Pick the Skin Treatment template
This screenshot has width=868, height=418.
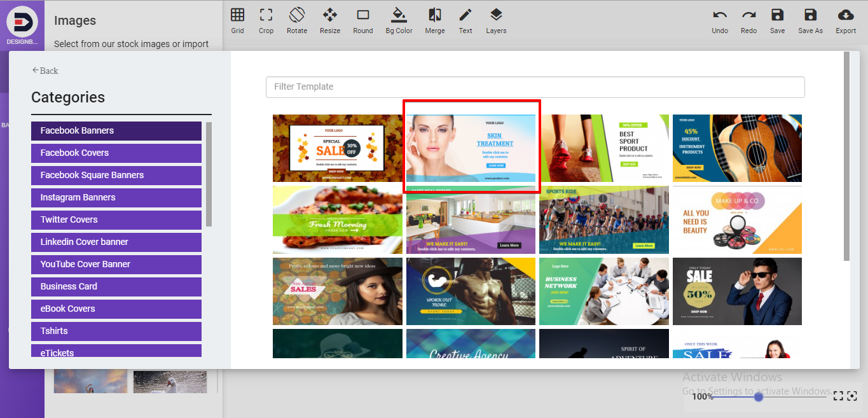471,148
